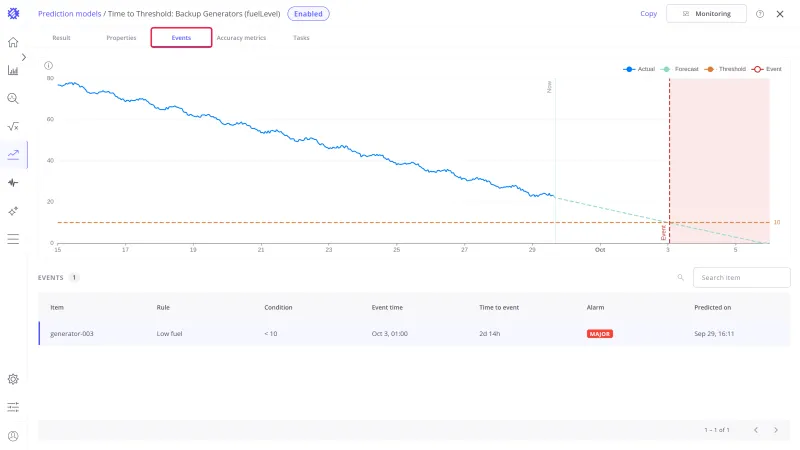Click the help question mark icon
Screen dimensions: 800x450
point(760,14)
